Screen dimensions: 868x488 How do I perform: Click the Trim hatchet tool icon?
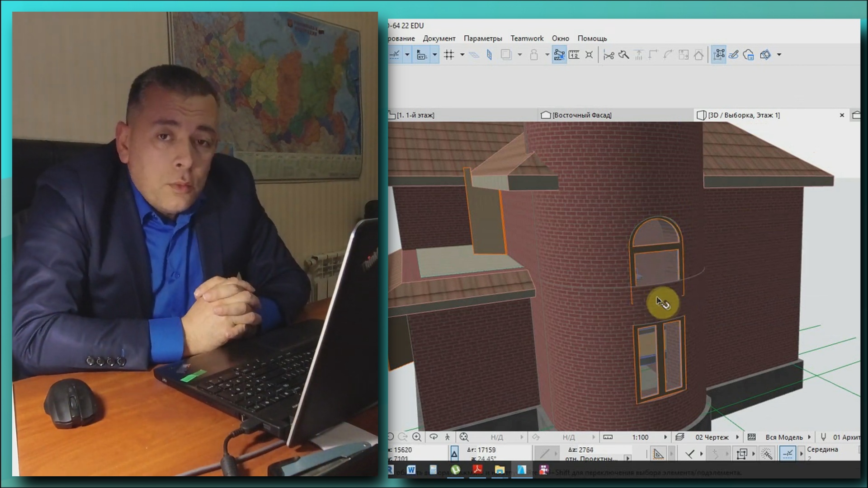[624, 55]
